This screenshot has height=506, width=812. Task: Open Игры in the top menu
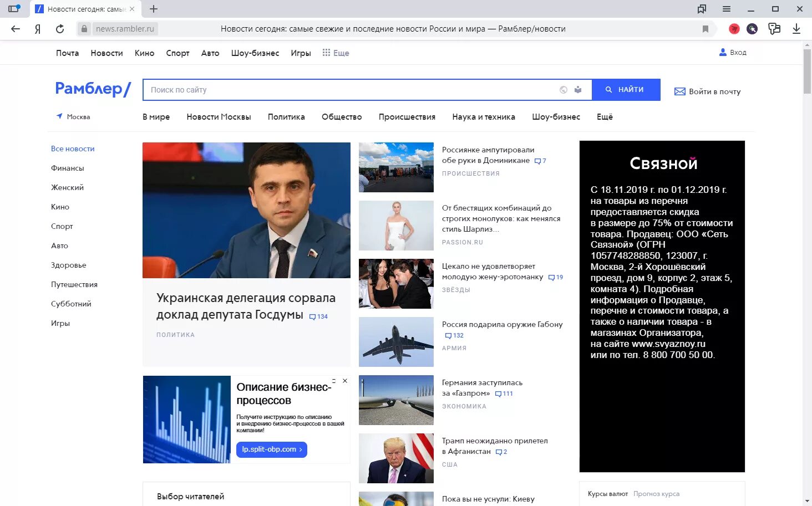[301, 53]
